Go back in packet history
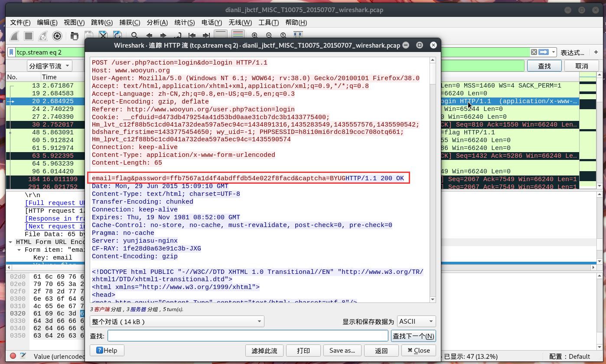Screen dimensions: 606x364 149,36
